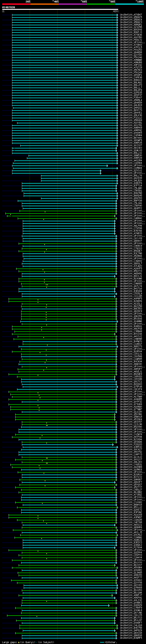Screen dimensions: 146x644
Task: Select label UniRef100_A4SF77
Action: [x=131, y=578]
